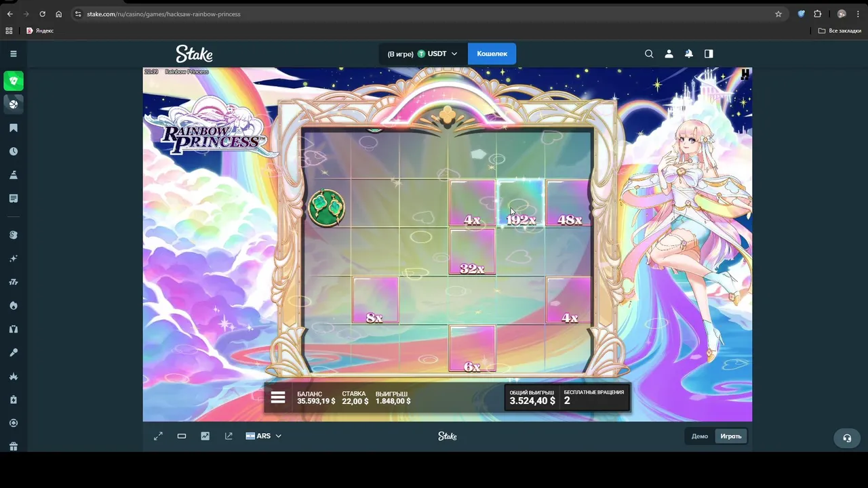Open the browser home page
This screenshot has width=868, height=488.
(x=58, y=14)
